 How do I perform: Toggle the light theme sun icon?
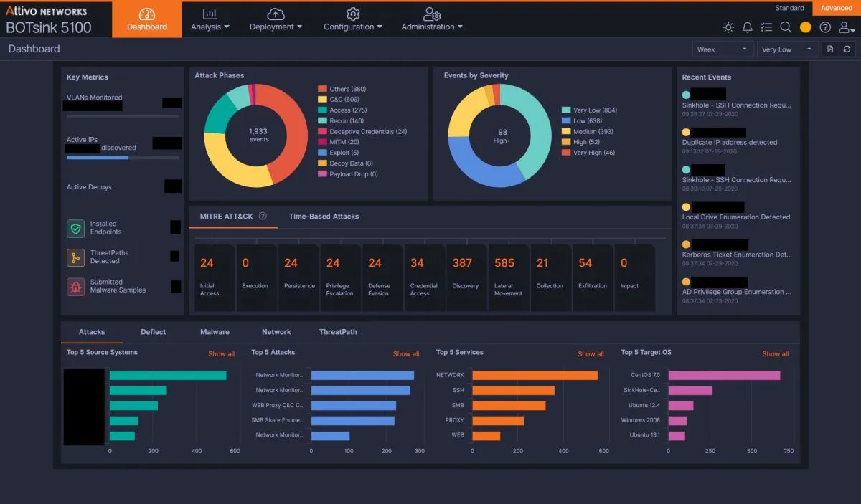(728, 27)
